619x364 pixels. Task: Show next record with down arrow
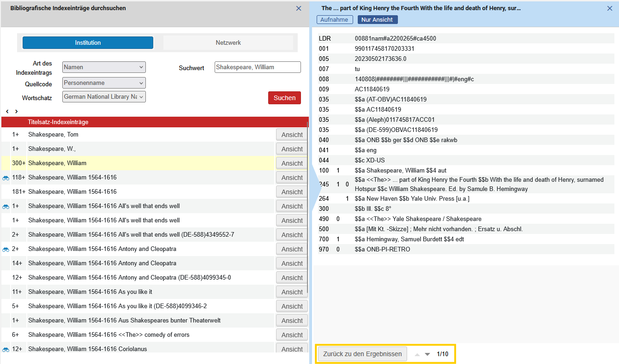click(x=427, y=354)
